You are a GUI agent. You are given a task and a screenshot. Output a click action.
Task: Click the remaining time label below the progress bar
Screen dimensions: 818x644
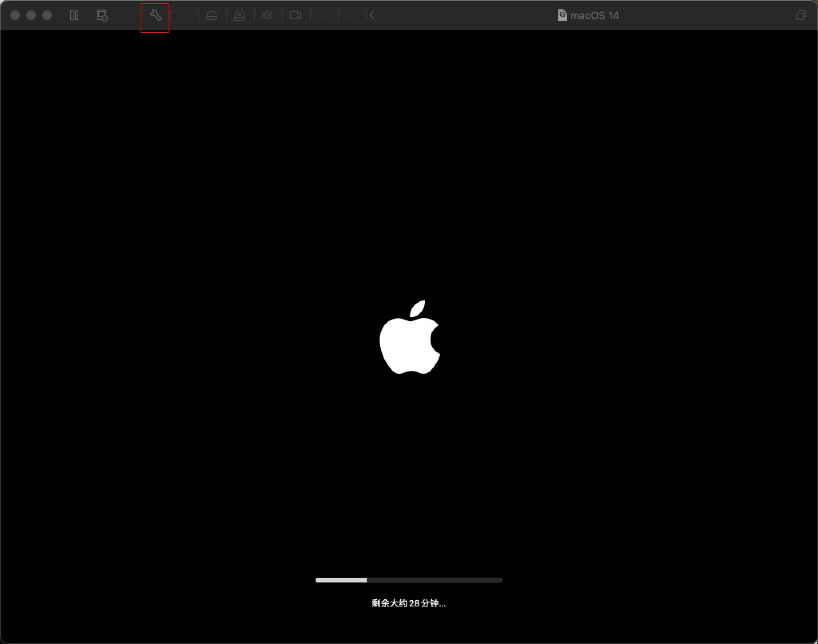tap(409, 604)
